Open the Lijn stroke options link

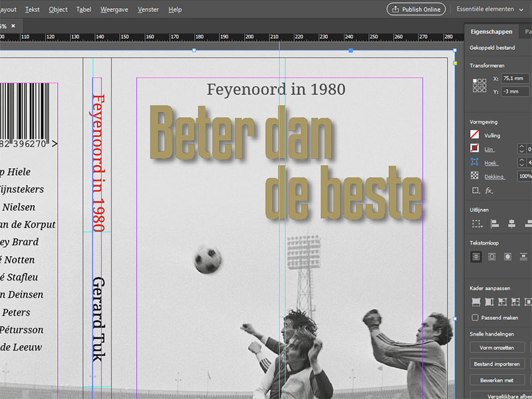pyautogui.click(x=489, y=149)
